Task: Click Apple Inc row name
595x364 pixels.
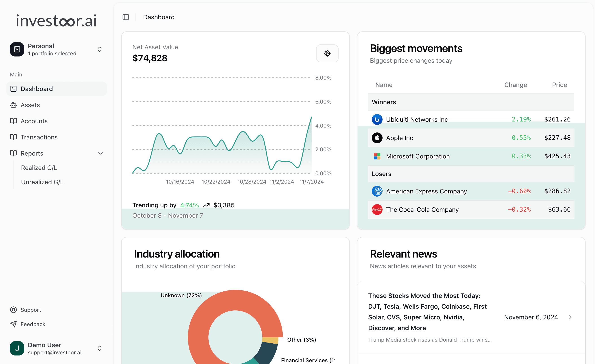Action: tap(399, 138)
